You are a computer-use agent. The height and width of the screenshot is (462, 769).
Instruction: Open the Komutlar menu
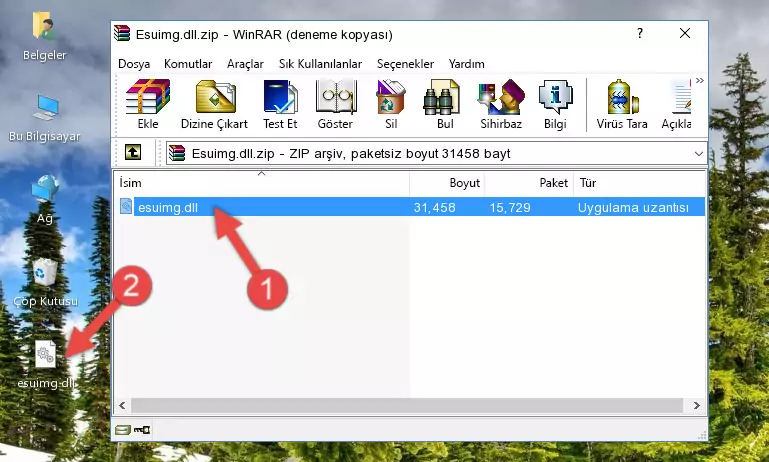pos(188,64)
